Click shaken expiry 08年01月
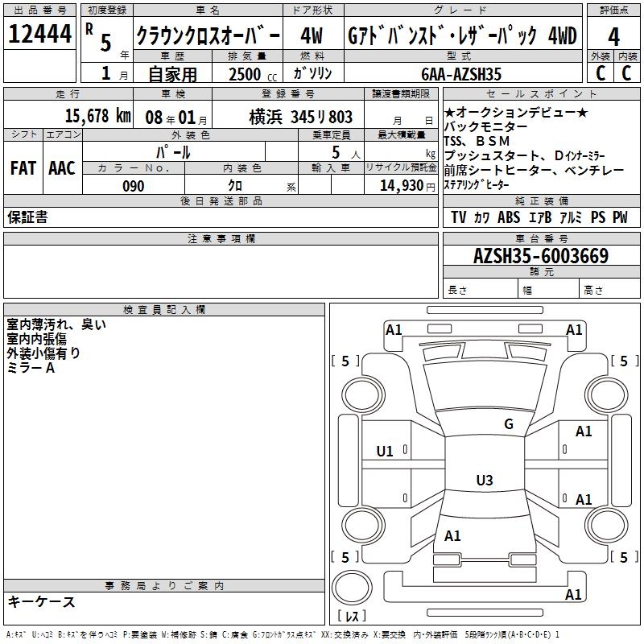Image resolution: width=644 pixels, height=644 pixels. point(176,118)
